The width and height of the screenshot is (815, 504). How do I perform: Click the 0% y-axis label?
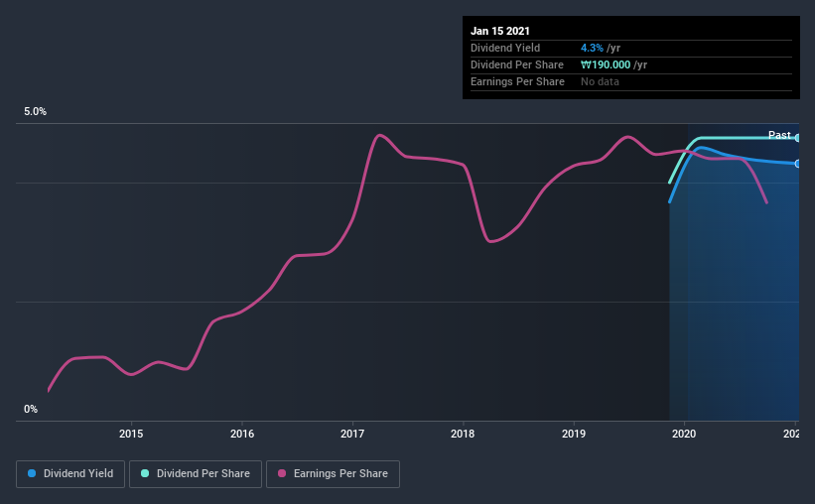(31, 410)
